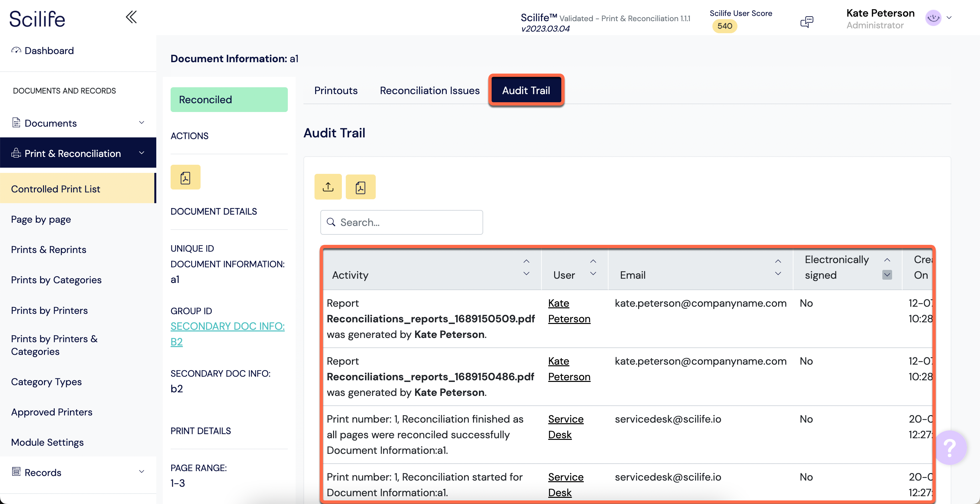
Task: Click the Records list icon in sidebar
Action: 16,472
